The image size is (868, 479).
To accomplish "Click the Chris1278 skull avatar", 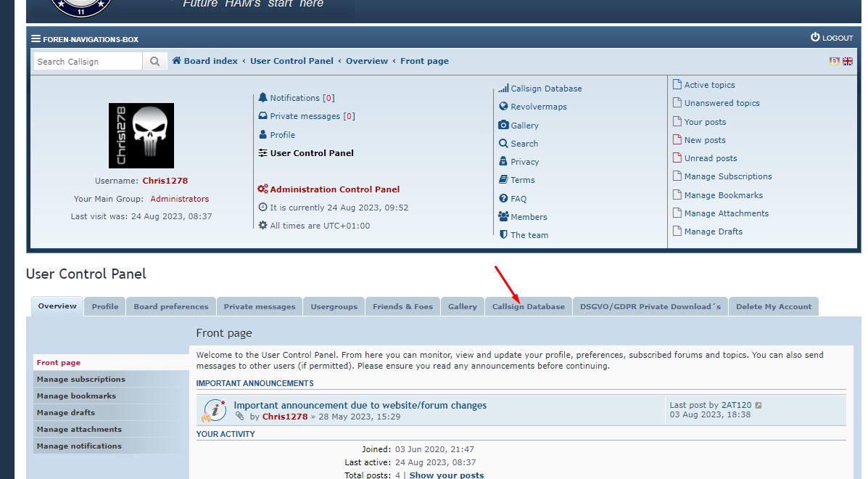I will pyautogui.click(x=141, y=136).
